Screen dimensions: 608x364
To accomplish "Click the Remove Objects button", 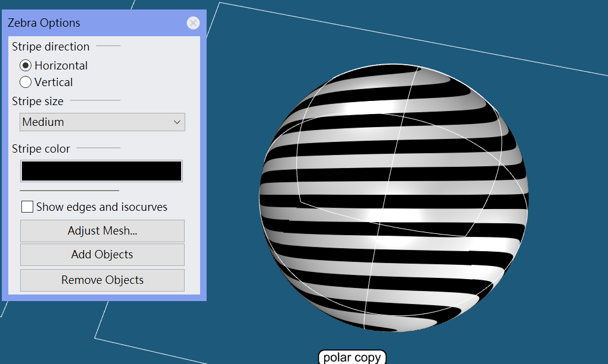I will [x=102, y=280].
